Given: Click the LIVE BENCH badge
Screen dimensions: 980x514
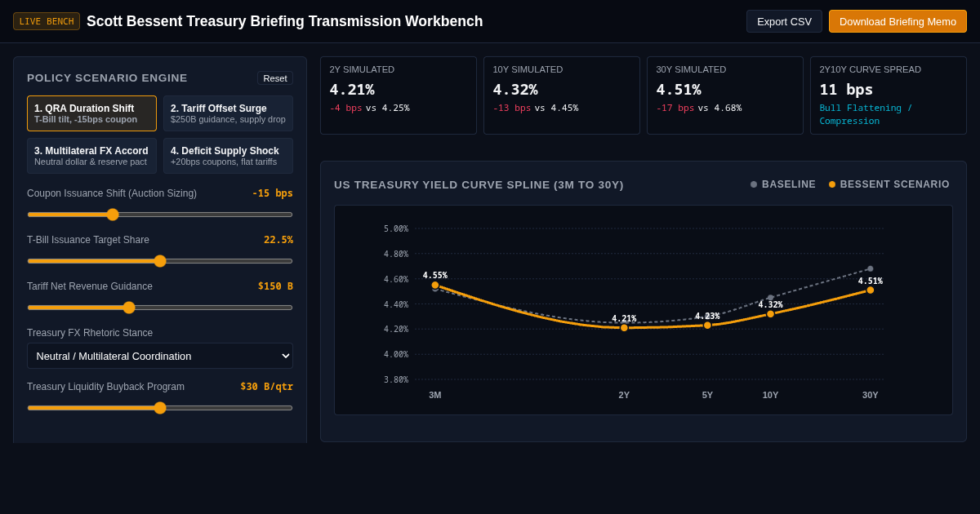Looking at the screenshot, I should (x=47, y=21).
